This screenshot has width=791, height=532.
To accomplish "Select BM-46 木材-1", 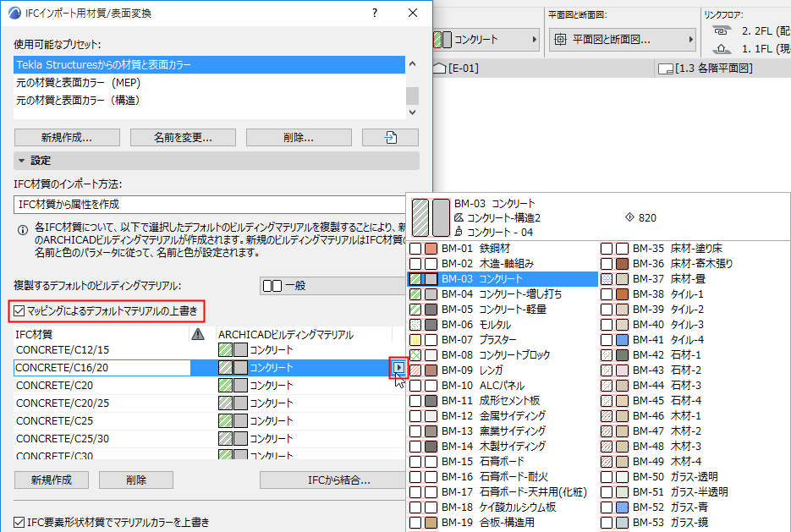I will pyautogui.click(x=695, y=415).
